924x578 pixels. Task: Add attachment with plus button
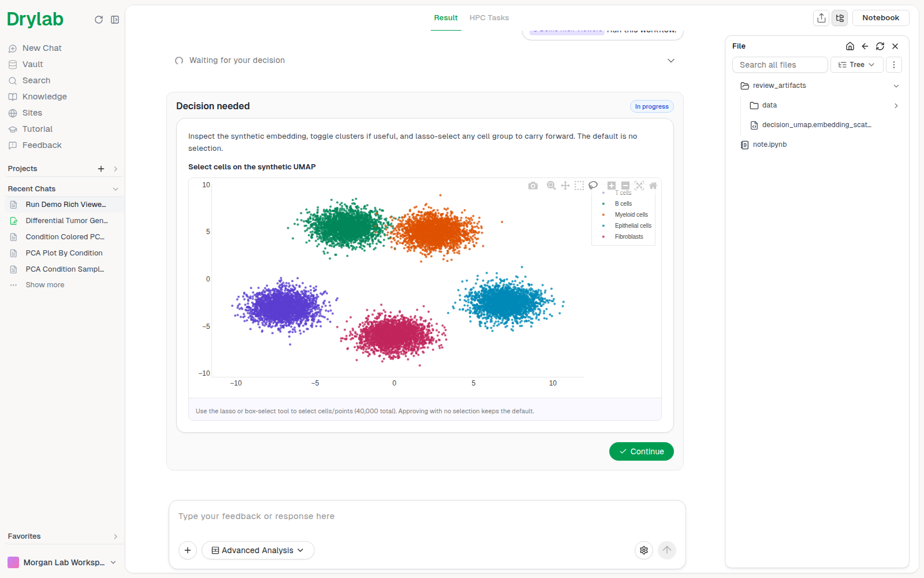188,550
